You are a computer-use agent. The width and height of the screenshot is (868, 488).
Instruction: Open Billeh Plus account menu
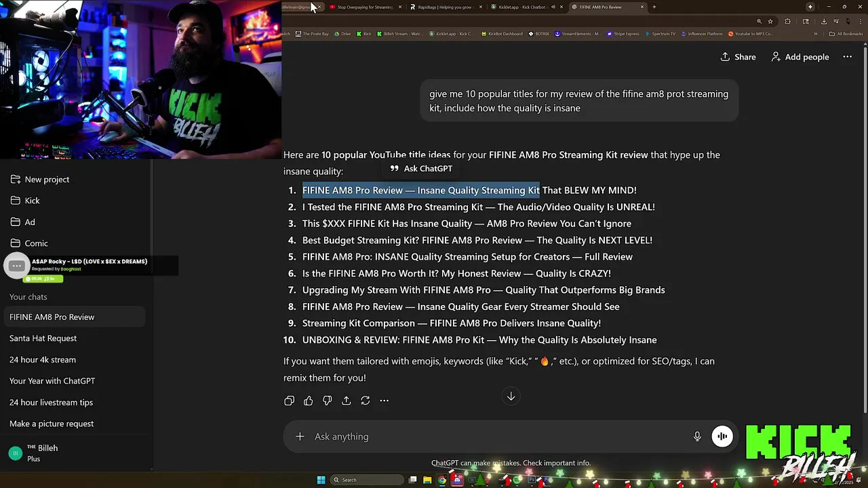click(75, 453)
